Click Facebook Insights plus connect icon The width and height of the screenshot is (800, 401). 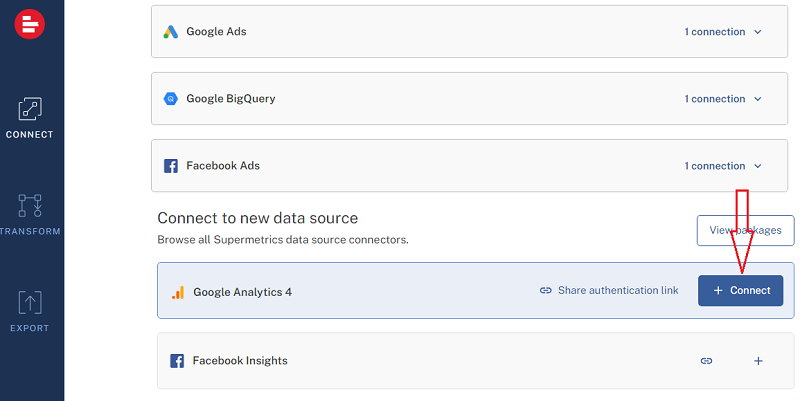point(758,361)
